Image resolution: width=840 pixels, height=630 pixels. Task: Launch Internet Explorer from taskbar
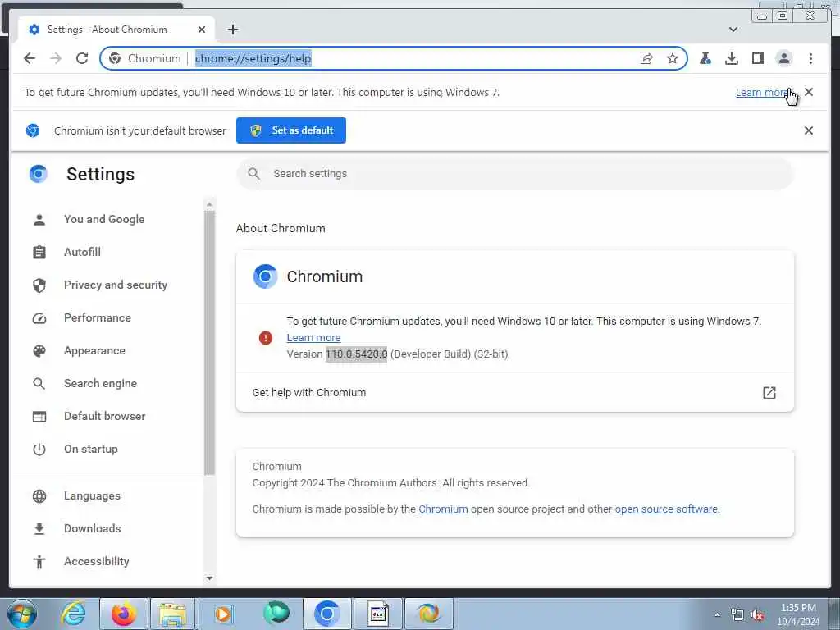73,614
